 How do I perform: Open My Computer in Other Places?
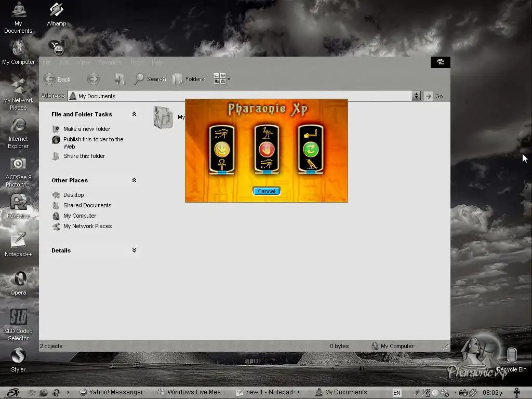tap(79, 216)
